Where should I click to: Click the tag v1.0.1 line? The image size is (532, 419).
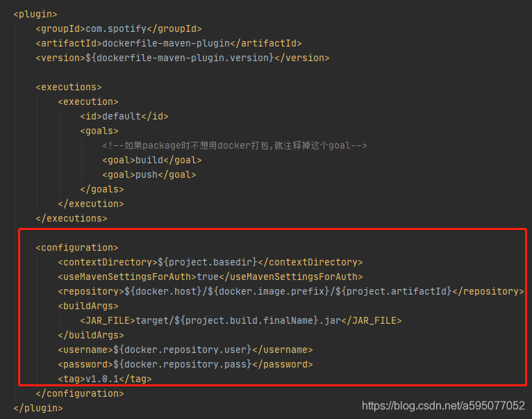coord(105,379)
